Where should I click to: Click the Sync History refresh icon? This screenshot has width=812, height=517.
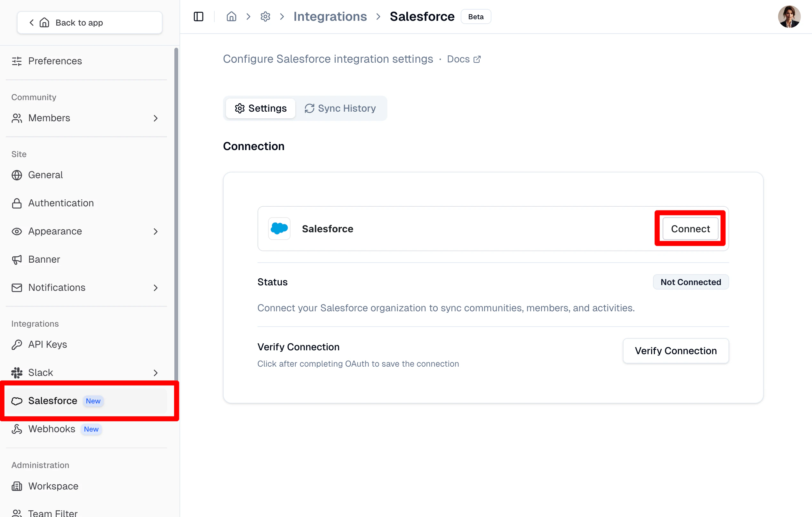(x=309, y=108)
